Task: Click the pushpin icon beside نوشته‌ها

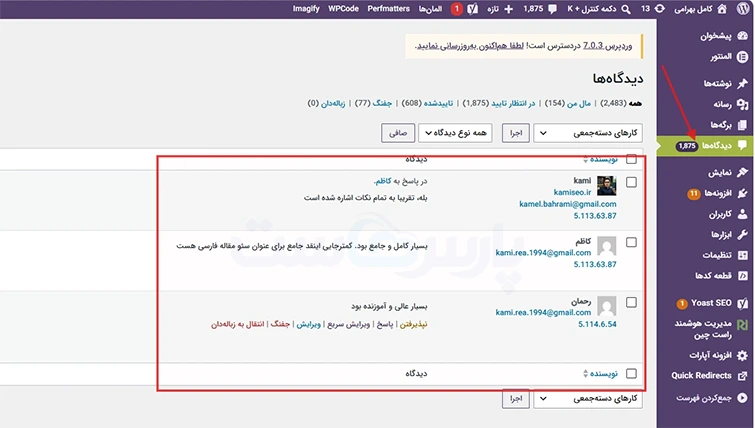Action: click(x=742, y=83)
